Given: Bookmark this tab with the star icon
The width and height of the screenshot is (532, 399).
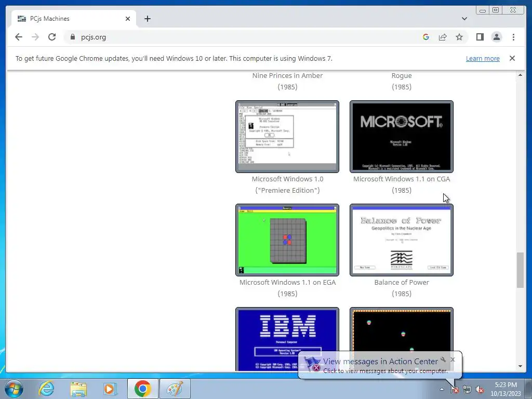Looking at the screenshot, I should [459, 37].
